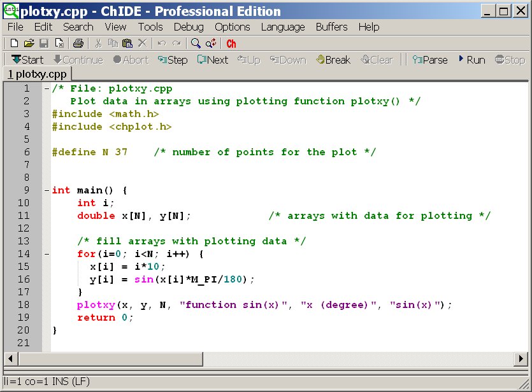532x392 pixels.
Task: Set a breakpoint with Break
Action: 333,60
